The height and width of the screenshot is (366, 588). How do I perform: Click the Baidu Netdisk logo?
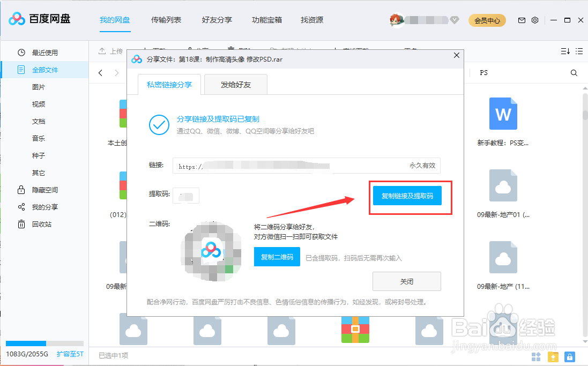click(39, 19)
